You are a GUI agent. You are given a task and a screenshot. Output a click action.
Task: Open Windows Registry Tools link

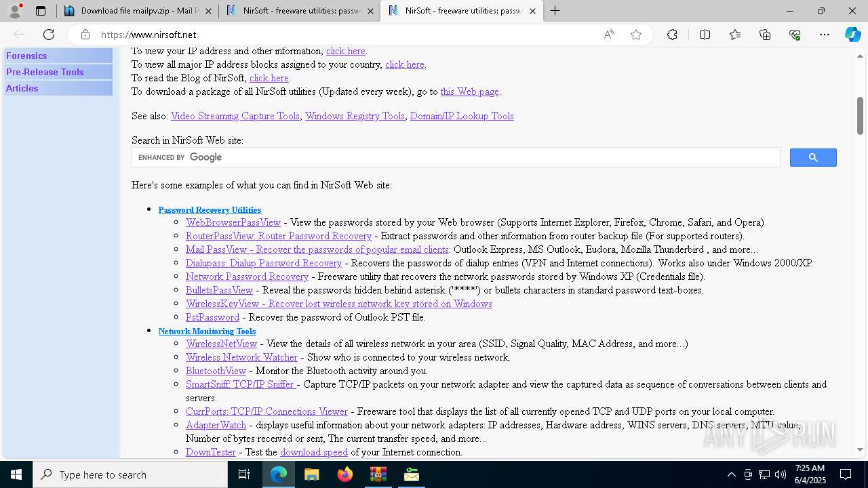[355, 116]
